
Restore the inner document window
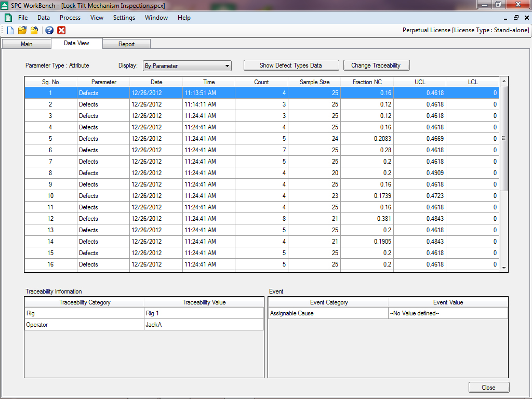pos(516,18)
